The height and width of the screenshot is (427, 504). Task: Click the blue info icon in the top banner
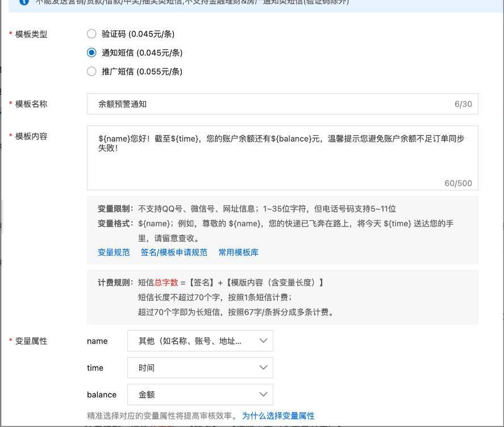[x=23, y=2]
